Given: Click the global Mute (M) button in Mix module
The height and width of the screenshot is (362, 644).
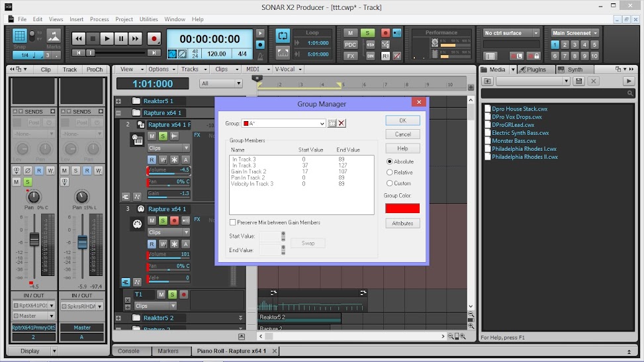Looking at the screenshot, I should click(x=350, y=33).
